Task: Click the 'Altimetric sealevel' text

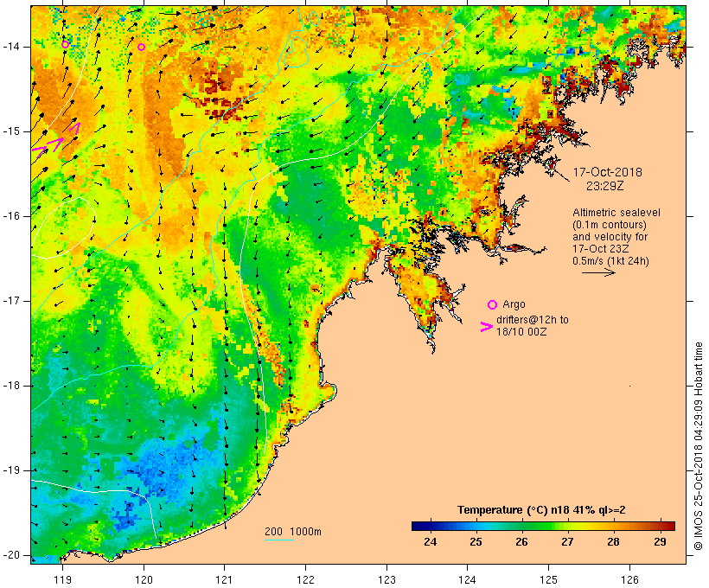Action: (616, 212)
